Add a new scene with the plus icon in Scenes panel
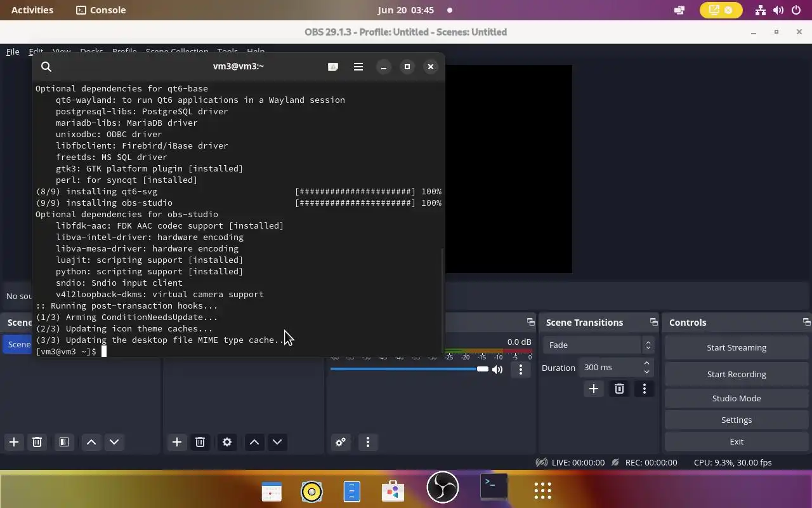812x508 pixels. coord(14,442)
